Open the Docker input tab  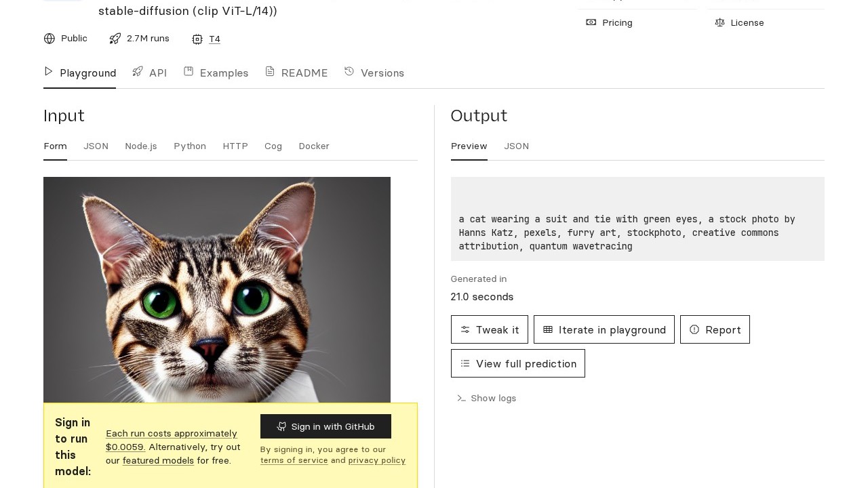314,146
